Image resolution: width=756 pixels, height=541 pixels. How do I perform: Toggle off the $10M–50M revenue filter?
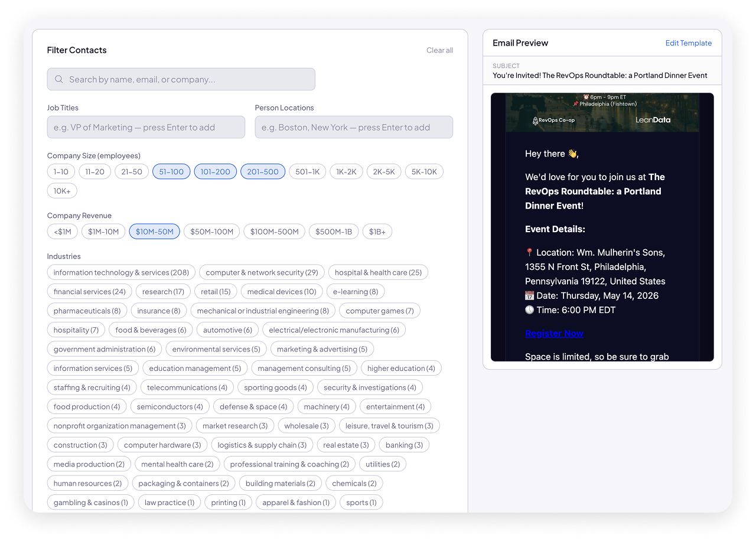(x=154, y=231)
